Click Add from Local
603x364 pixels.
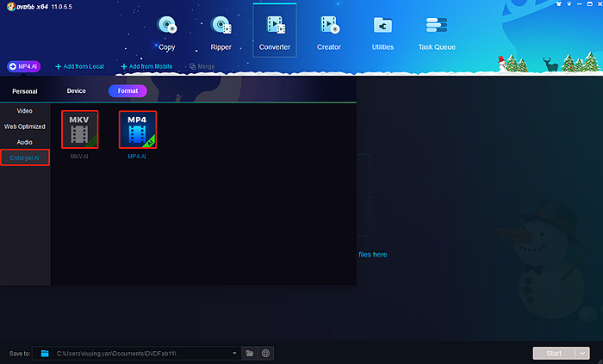point(79,66)
